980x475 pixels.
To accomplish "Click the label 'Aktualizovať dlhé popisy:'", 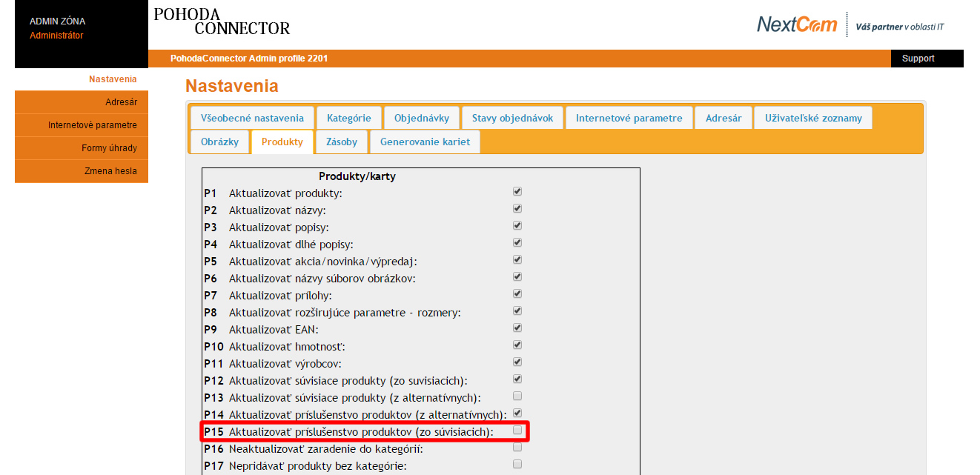I will click(291, 245).
